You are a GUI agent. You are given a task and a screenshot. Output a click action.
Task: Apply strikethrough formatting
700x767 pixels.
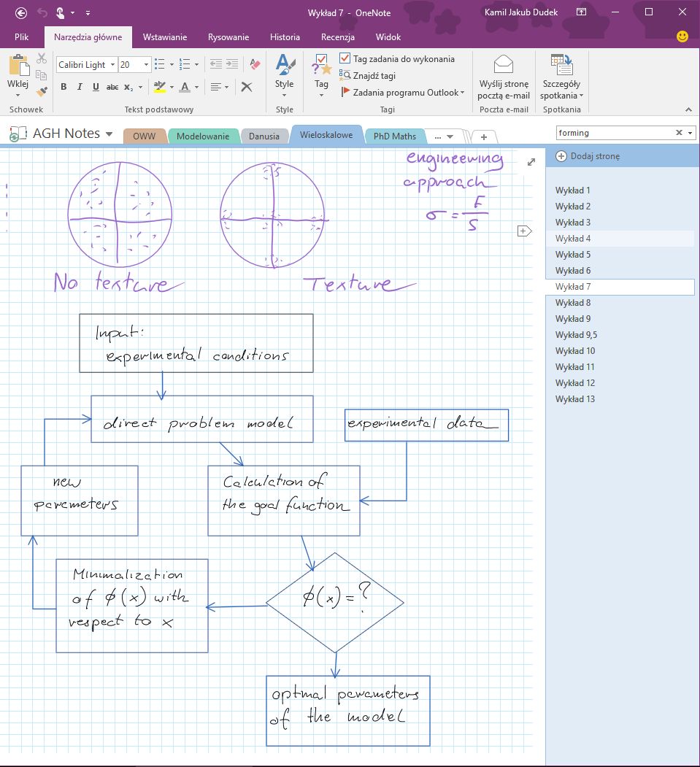(112, 87)
